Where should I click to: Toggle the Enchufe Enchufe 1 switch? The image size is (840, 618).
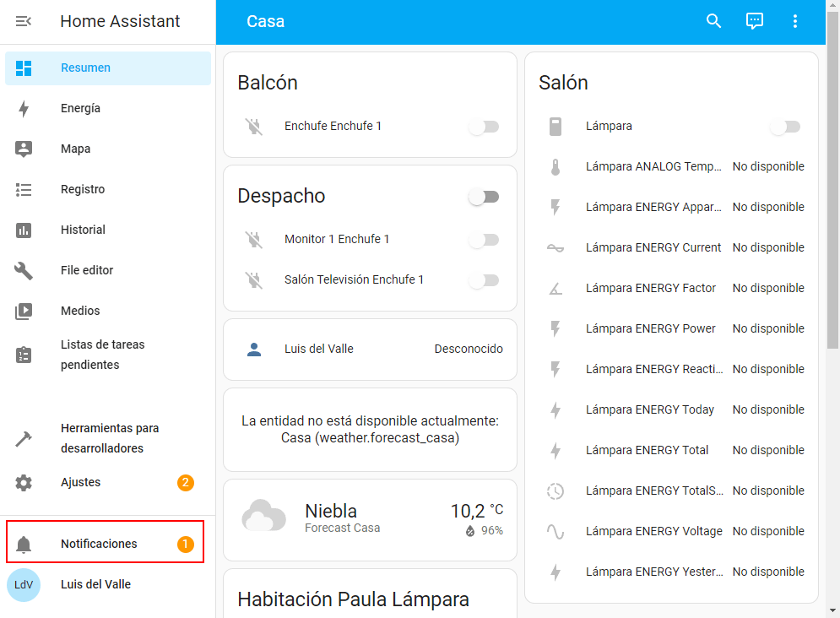pyautogui.click(x=484, y=127)
